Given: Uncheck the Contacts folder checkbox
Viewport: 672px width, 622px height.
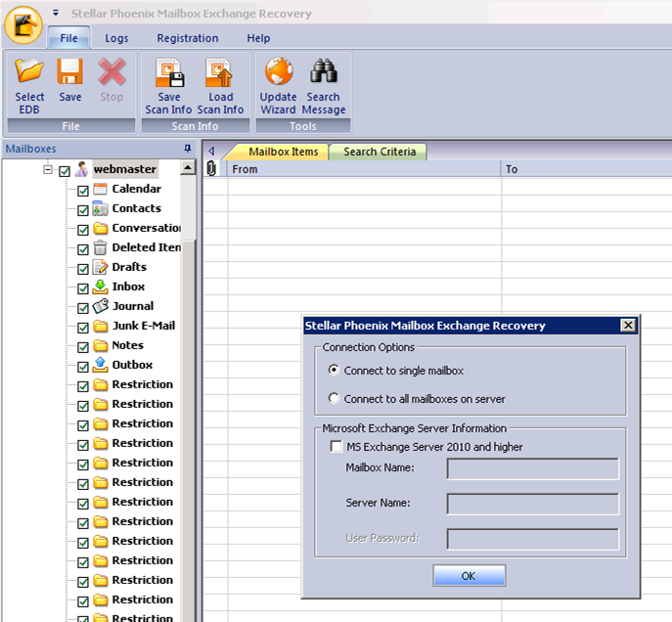Looking at the screenshot, I should [83, 210].
